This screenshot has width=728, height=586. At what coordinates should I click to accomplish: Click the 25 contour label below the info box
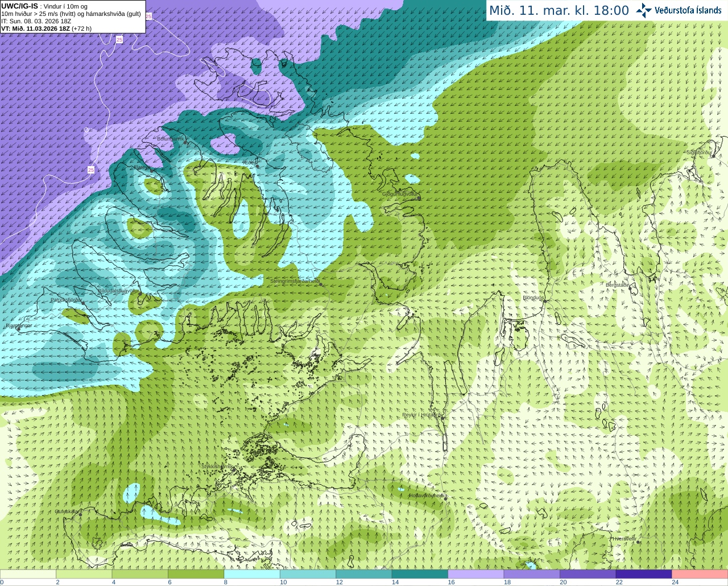point(119,39)
